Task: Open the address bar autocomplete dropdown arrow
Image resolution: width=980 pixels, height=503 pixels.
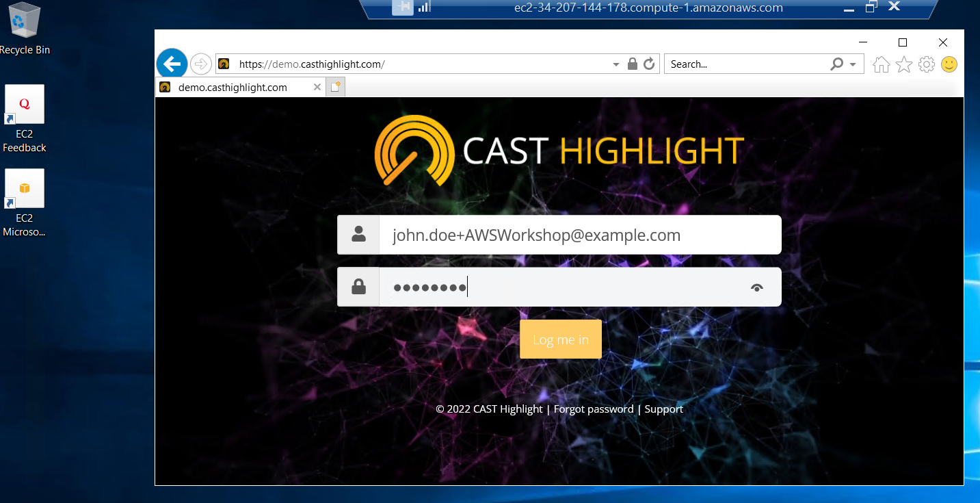Action: [616, 64]
